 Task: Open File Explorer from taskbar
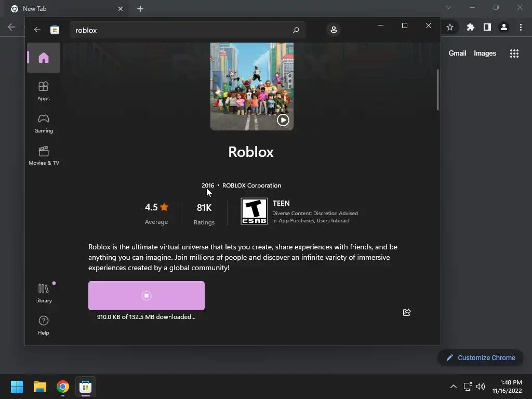39,387
